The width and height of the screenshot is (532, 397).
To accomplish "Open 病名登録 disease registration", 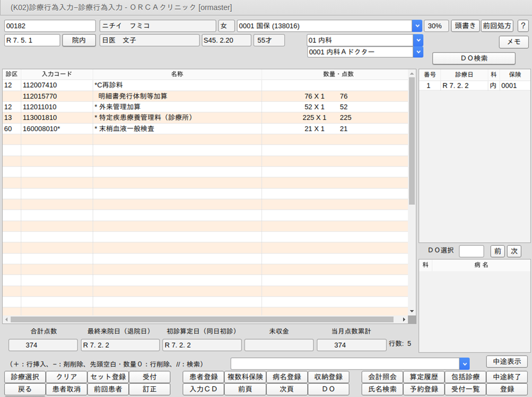I will click(286, 377).
